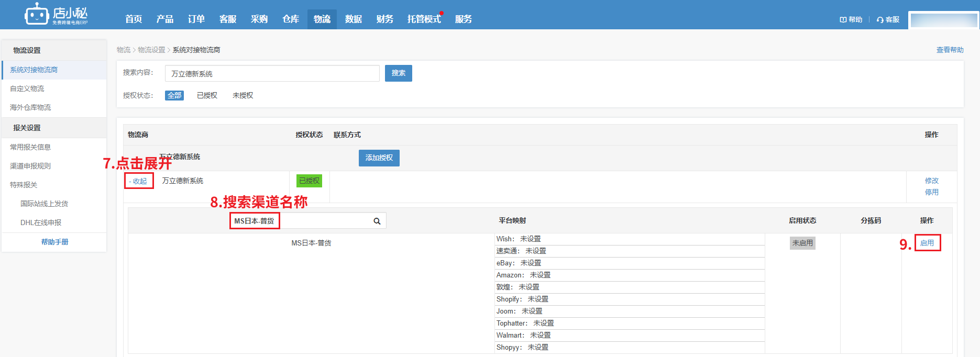Viewport: 980px width, 357px height.
Task: Click 停用 for 万立德新系统
Action: [x=932, y=192]
